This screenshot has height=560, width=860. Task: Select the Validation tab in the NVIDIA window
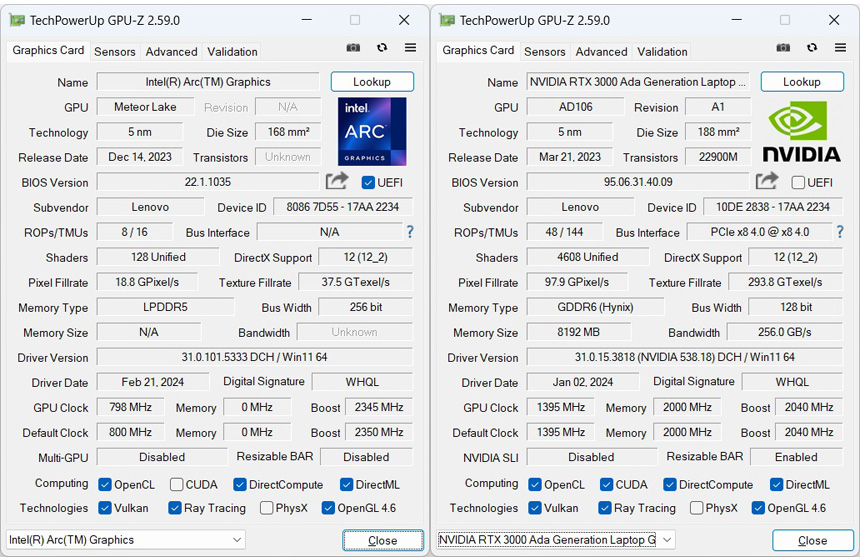click(662, 52)
